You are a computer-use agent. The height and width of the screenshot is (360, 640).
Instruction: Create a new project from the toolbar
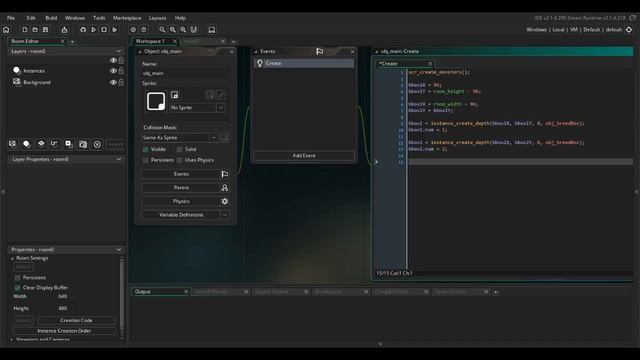24,30
